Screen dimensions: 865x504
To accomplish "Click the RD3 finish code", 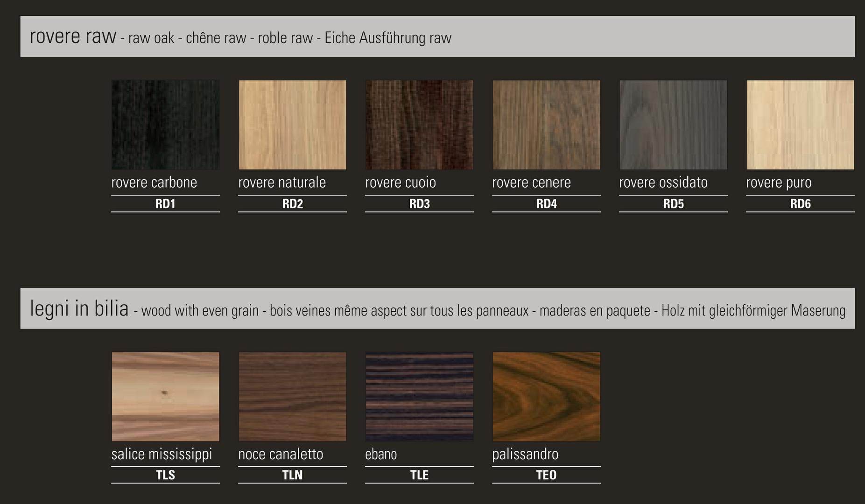I will click(419, 203).
